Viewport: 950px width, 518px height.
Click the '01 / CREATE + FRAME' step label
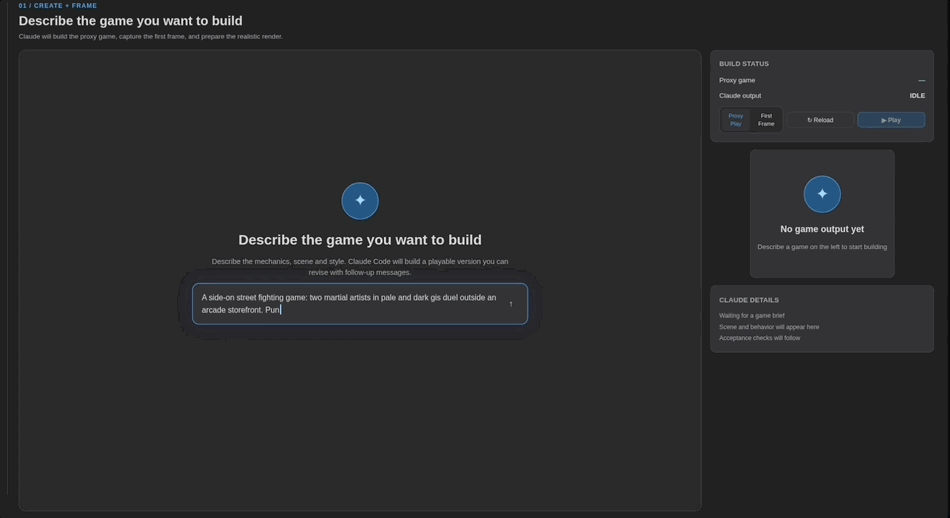tap(58, 5)
